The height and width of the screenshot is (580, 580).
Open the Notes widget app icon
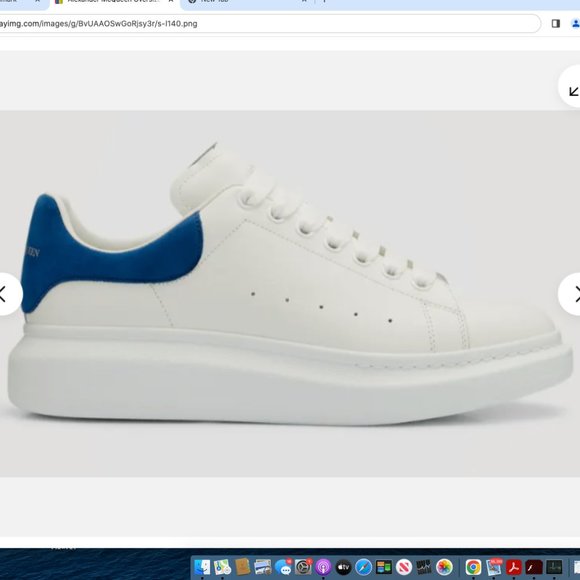pyautogui.click(x=384, y=567)
